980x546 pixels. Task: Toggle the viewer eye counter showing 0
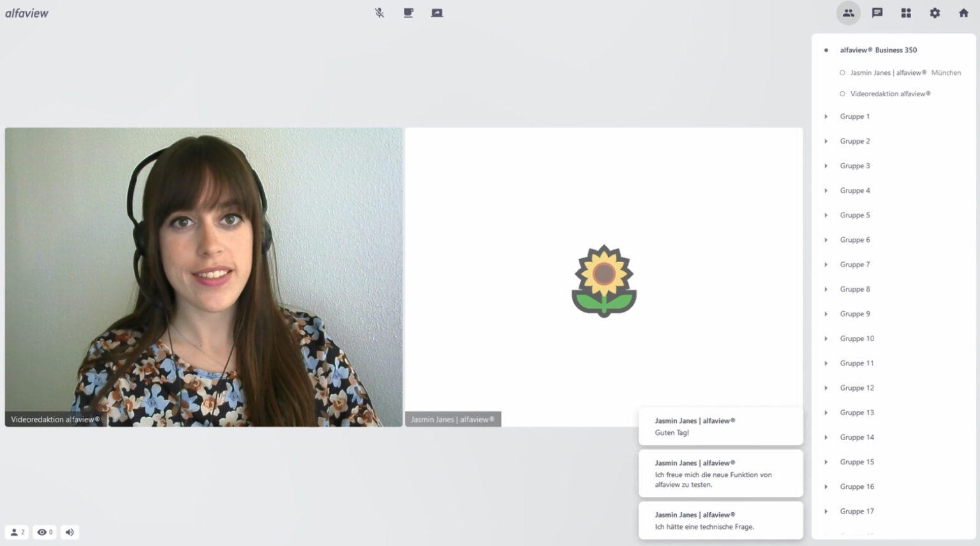point(43,532)
